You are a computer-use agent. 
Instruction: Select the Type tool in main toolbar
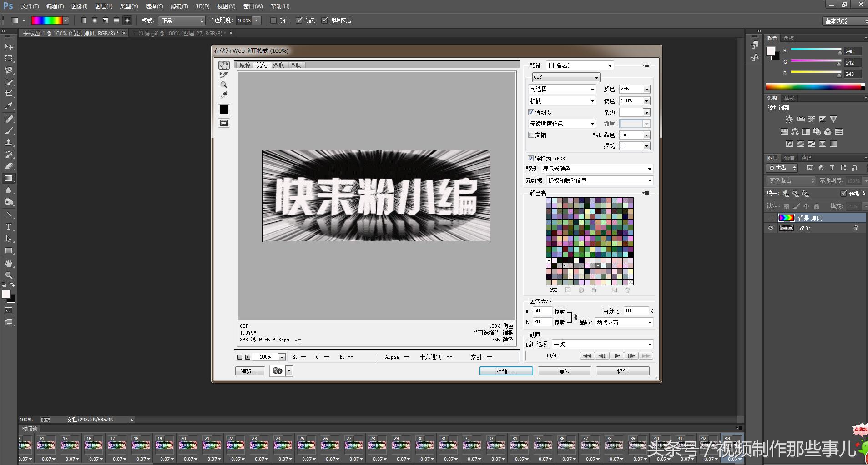(x=9, y=227)
